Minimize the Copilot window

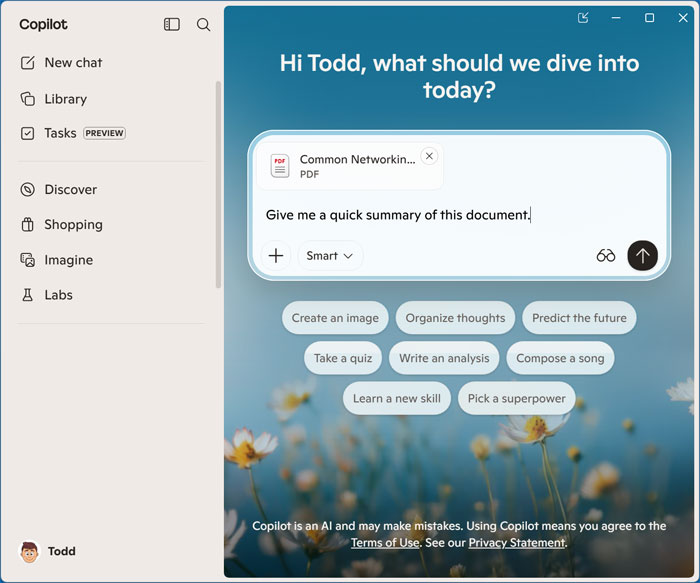[x=616, y=18]
